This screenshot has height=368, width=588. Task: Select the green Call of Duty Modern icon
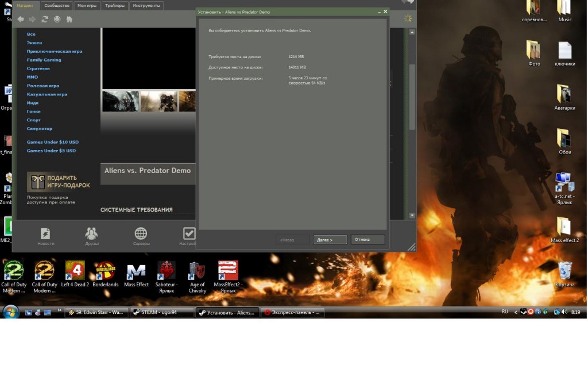(x=14, y=277)
